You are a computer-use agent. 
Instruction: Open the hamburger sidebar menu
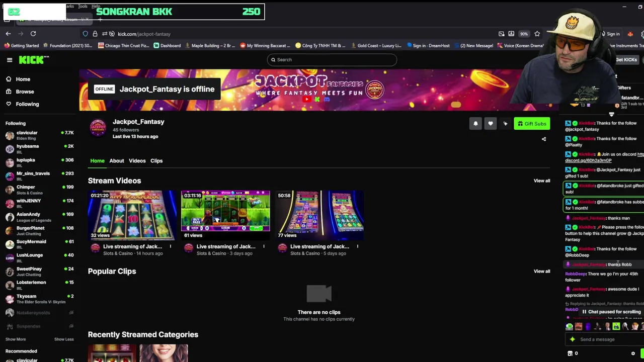click(9, 60)
